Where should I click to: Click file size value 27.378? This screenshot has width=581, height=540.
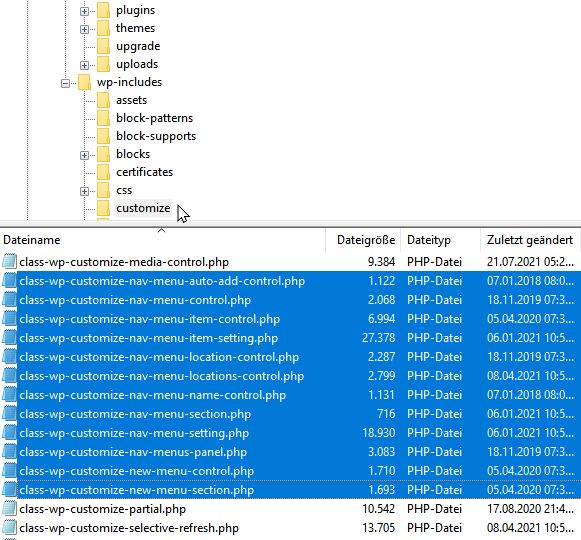pos(378,338)
